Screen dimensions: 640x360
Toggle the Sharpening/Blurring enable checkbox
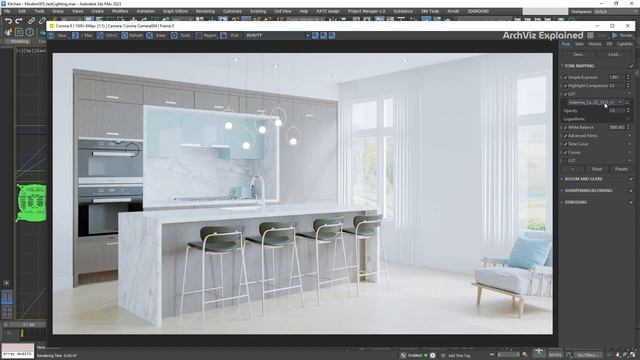point(631,191)
